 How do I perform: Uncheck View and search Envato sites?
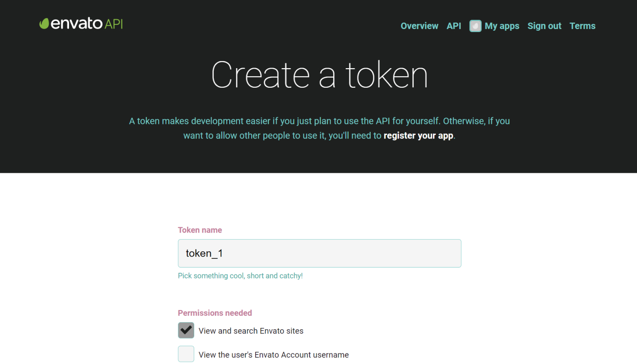coord(186,331)
